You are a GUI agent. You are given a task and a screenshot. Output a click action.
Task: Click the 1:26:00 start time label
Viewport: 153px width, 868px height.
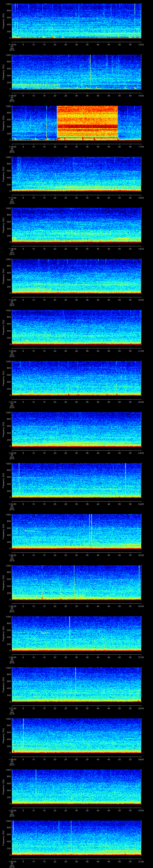click(12, 657)
